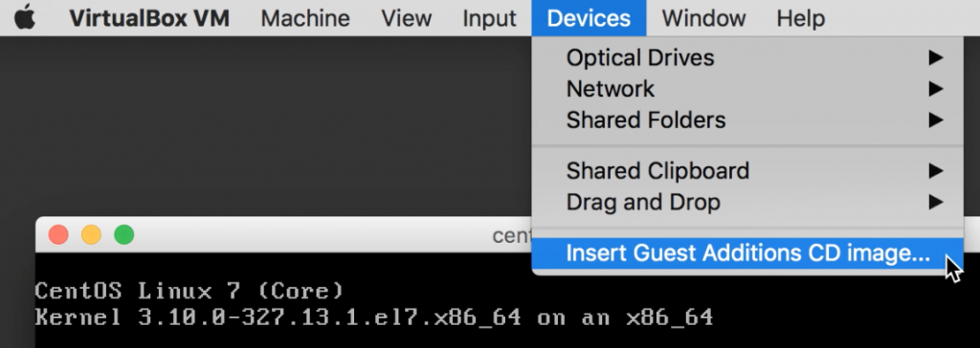The image size is (980, 348).
Task: Open the Input menu
Action: point(489,18)
